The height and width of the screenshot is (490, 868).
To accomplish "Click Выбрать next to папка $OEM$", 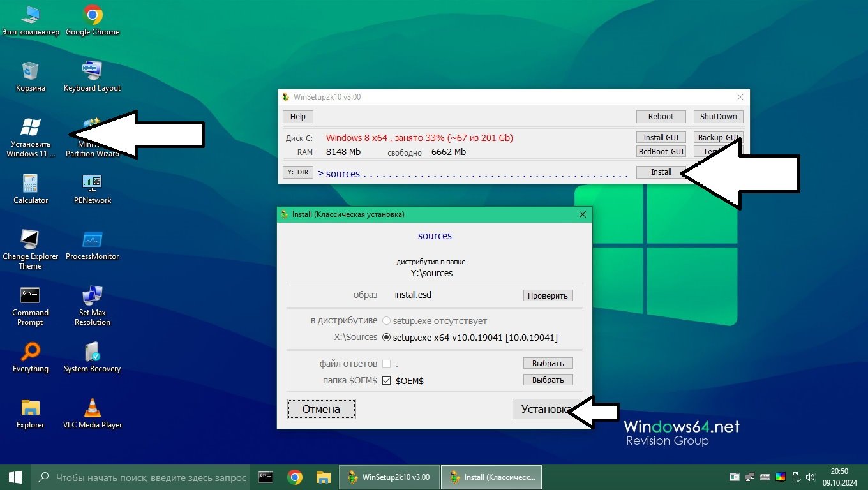I will pos(548,380).
